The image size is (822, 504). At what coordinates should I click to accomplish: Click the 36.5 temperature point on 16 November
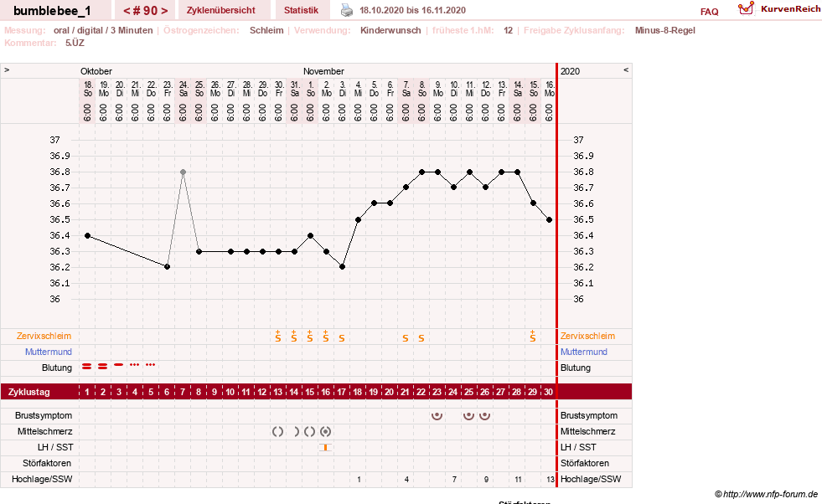pos(550,220)
